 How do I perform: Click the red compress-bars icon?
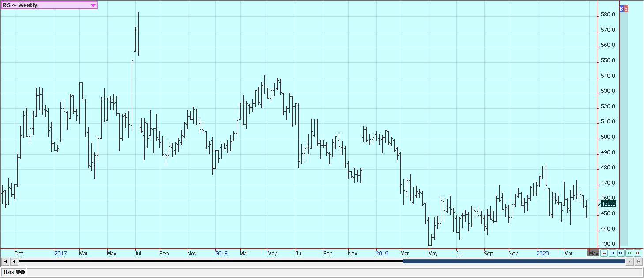tap(637, 253)
